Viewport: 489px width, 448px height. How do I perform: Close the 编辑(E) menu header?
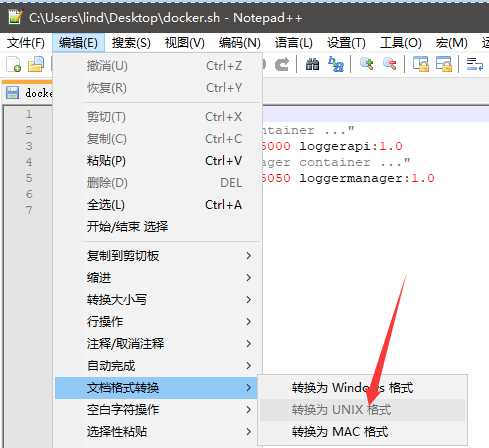click(x=78, y=43)
